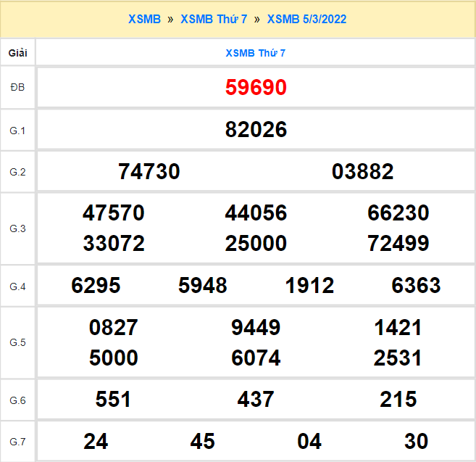Click XSMB Thứ 7 in the breadcrumb
The image size is (476, 462).
pyautogui.click(x=213, y=19)
